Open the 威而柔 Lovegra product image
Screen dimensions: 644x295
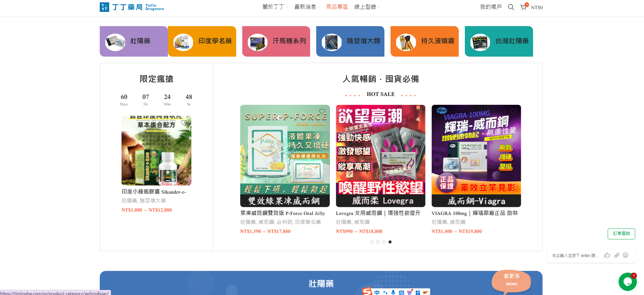[x=381, y=156]
